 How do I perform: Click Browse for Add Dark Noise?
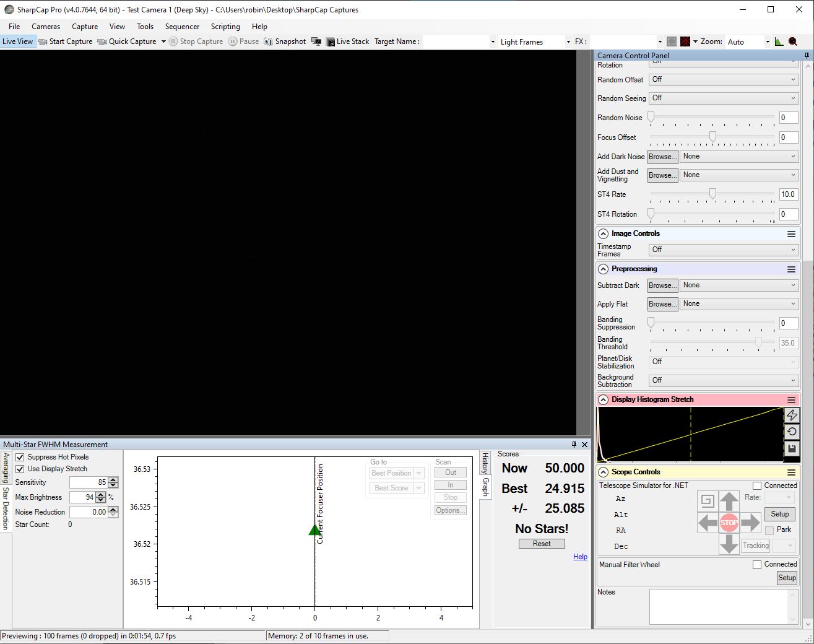click(662, 157)
